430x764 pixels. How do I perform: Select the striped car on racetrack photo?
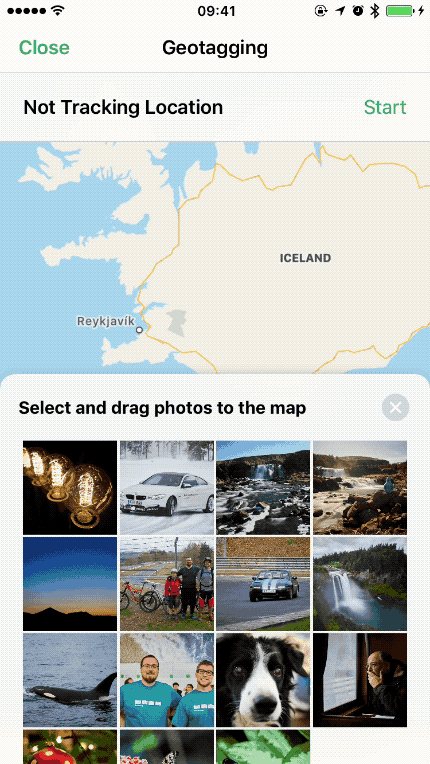263,584
